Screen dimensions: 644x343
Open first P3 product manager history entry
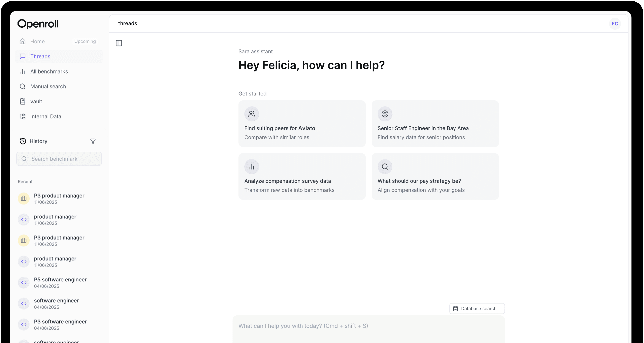pyautogui.click(x=59, y=199)
